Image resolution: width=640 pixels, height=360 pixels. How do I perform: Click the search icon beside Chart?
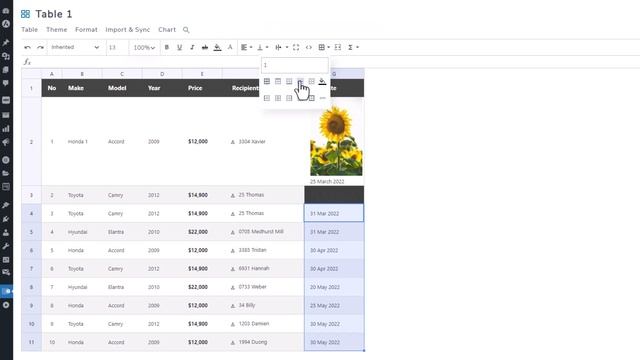[186, 30]
